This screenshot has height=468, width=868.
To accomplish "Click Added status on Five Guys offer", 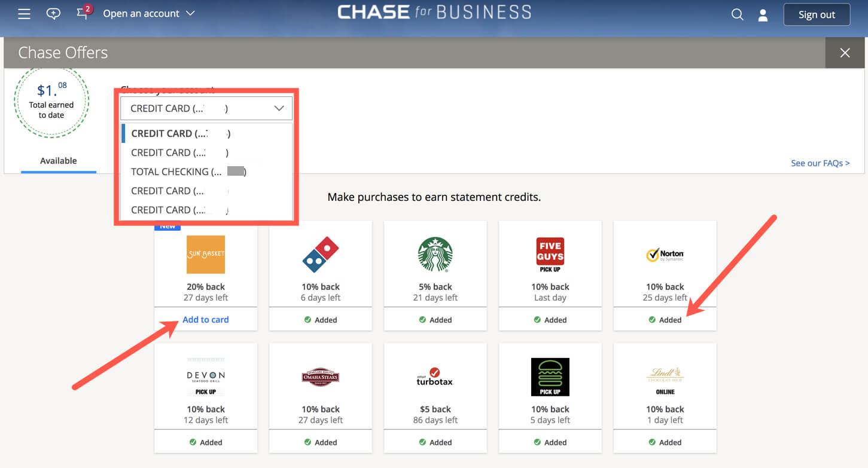I will pos(550,320).
